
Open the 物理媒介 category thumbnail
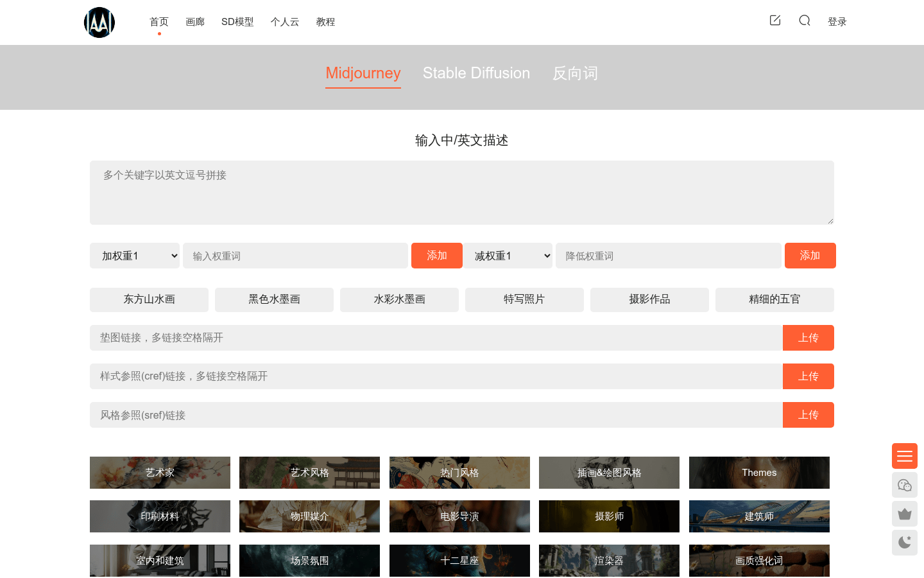pyautogui.click(x=309, y=516)
